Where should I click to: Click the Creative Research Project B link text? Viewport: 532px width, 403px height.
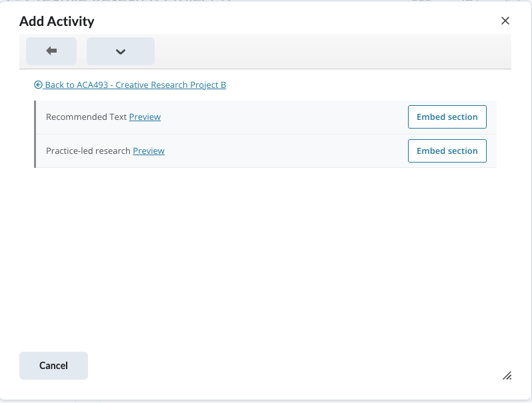click(171, 85)
